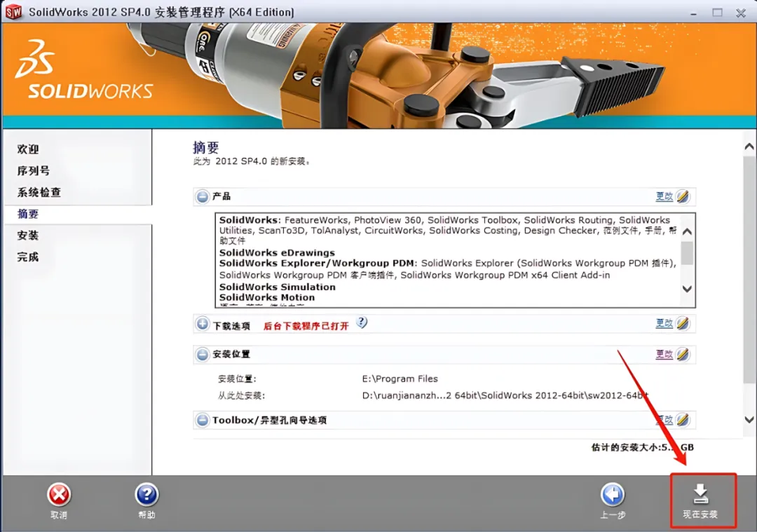The height and width of the screenshot is (532, 757).
Task: Go back with the 上一步 arrow icon
Action: [613, 494]
